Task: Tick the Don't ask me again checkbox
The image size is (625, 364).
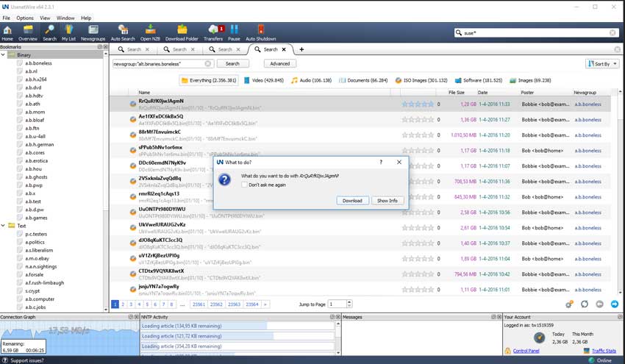Action: 244,185
